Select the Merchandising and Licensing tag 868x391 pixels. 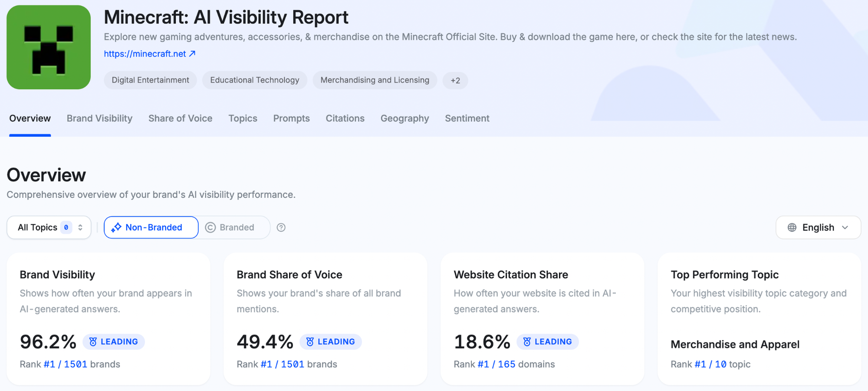[374, 80]
